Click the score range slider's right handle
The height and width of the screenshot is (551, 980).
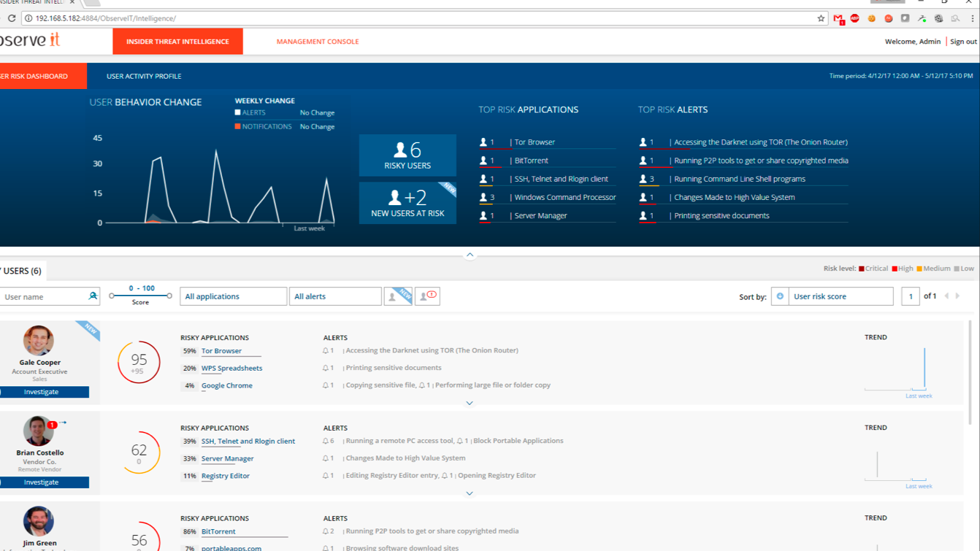(x=169, y=296)
